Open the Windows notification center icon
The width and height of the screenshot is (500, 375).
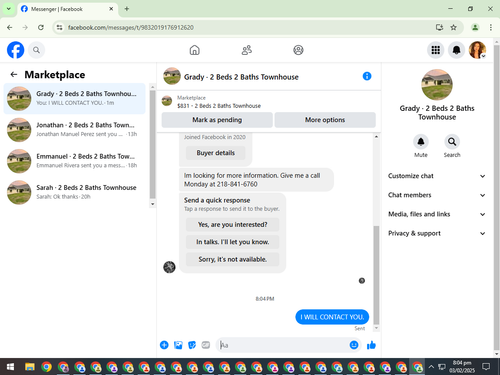click(486, 367)
